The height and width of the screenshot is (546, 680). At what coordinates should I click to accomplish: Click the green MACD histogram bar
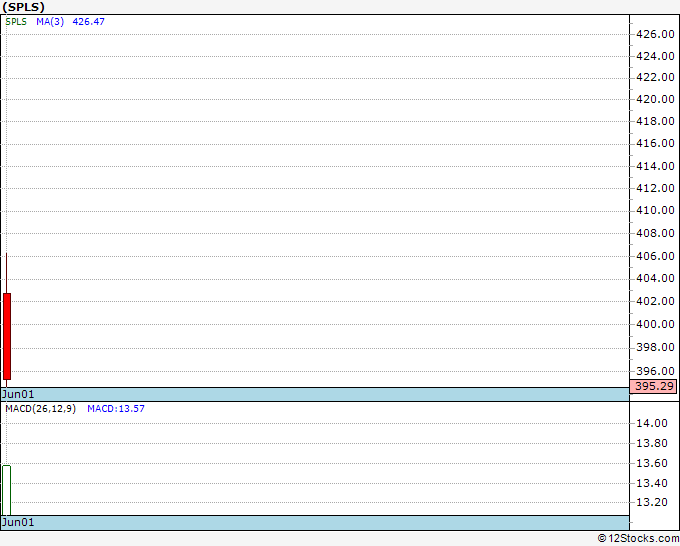7,490
